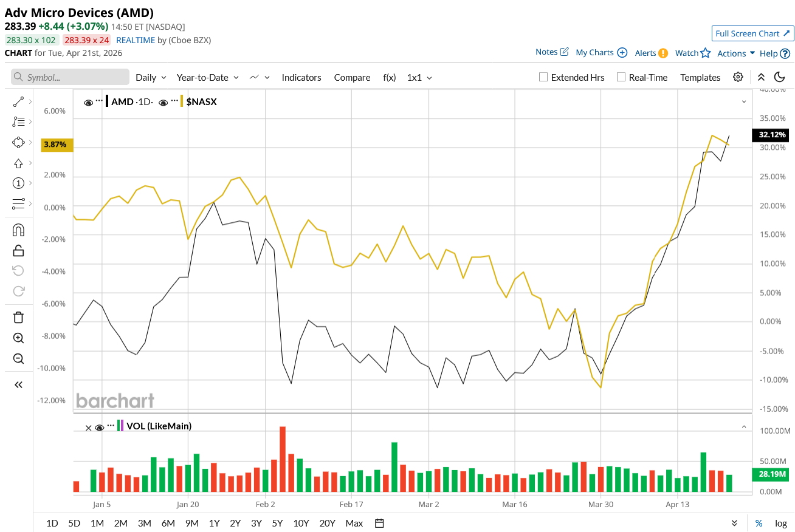Select the trend line drawing tool
The height and width of the screenshot is (532, 795).
(18, 102)
